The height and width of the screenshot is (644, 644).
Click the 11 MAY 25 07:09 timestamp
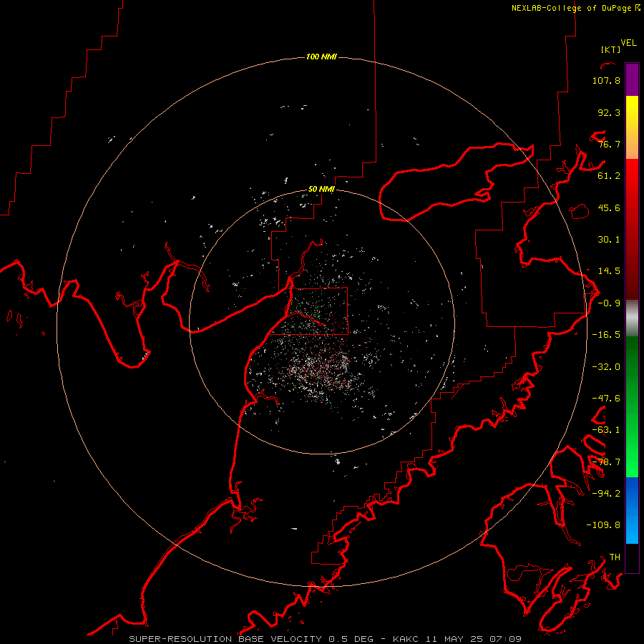pyautogui.click(x=474, y=639)
